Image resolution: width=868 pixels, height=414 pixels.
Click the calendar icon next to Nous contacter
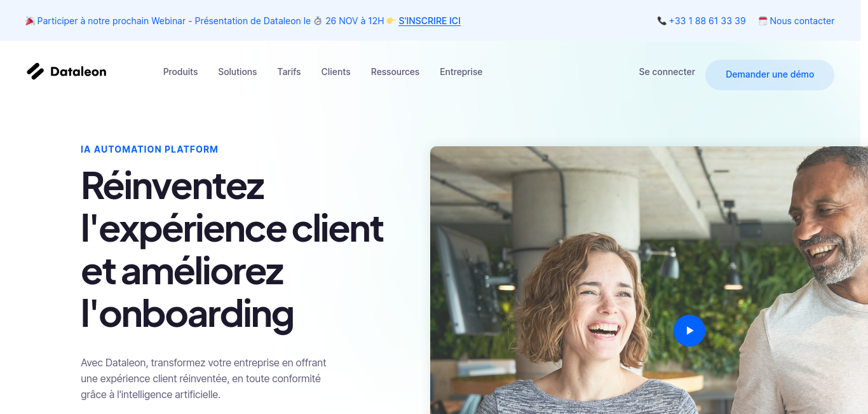coord(763,21)
